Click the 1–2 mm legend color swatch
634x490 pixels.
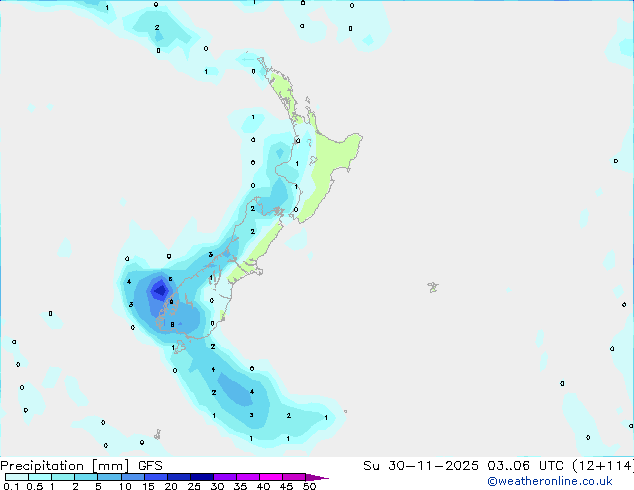click(x=63, y=477)
